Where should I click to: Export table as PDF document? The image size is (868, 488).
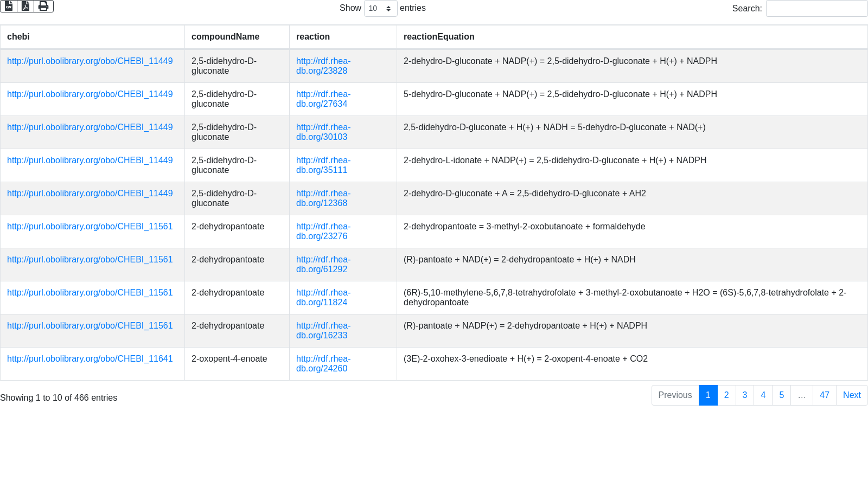tap(25, 6)
